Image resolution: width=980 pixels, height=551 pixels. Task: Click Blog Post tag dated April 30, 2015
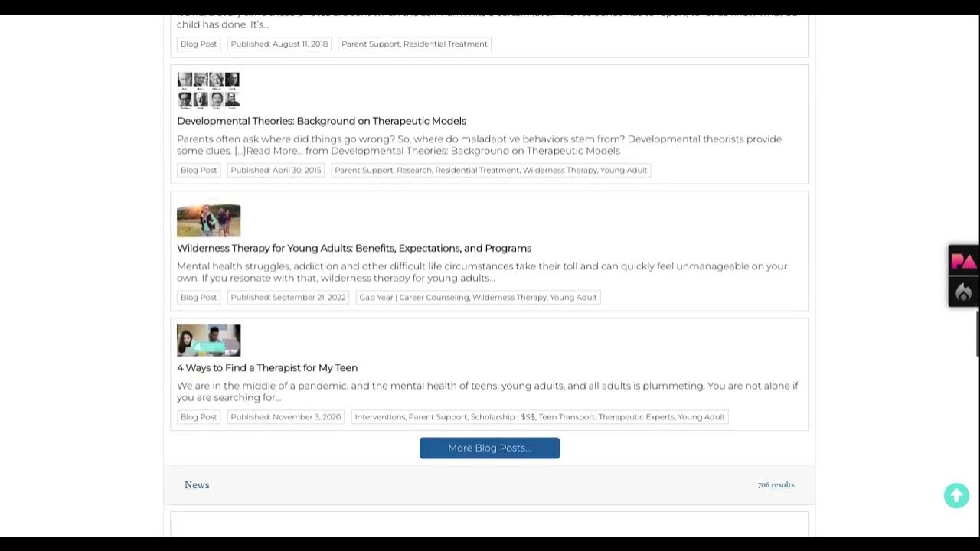[198, 170]
